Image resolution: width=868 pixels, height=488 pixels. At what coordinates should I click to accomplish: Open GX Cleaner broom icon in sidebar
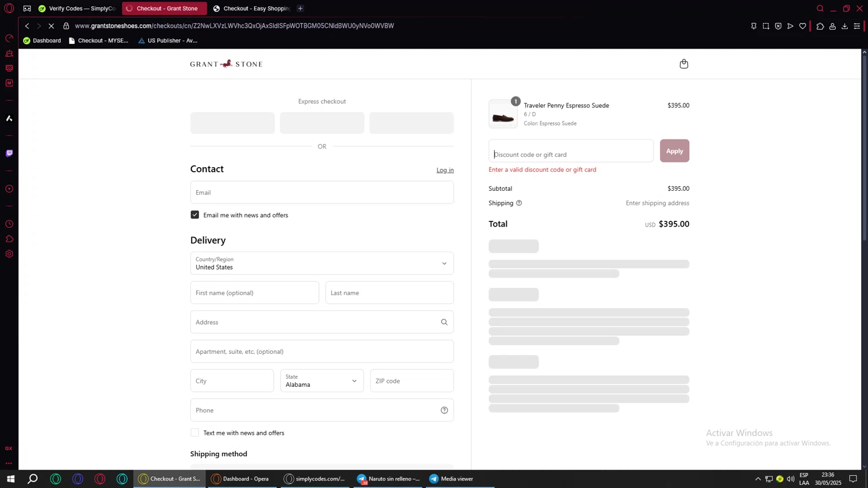click(x=9, y=53)
